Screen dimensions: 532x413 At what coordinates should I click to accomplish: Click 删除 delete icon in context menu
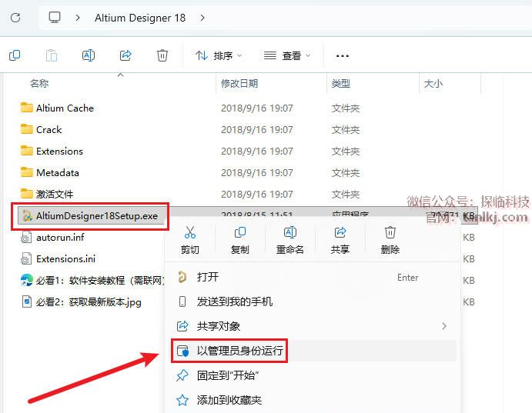click(x=390, y=241)
